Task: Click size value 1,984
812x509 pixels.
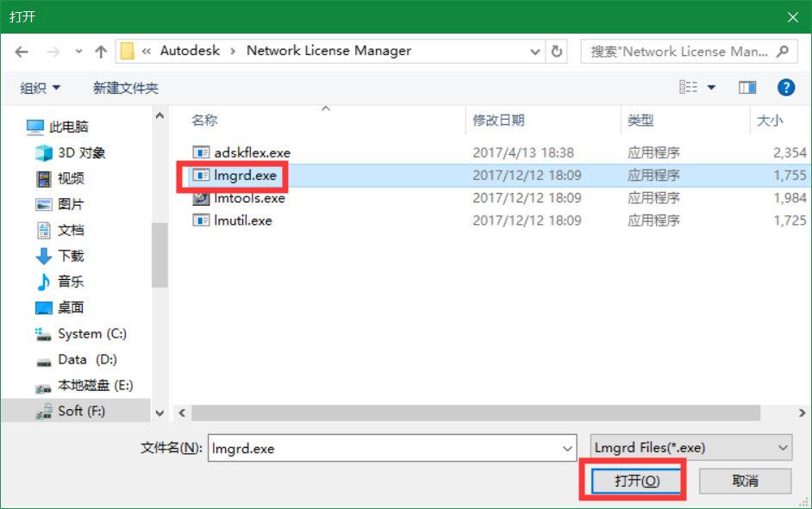Action: (790, 198)
